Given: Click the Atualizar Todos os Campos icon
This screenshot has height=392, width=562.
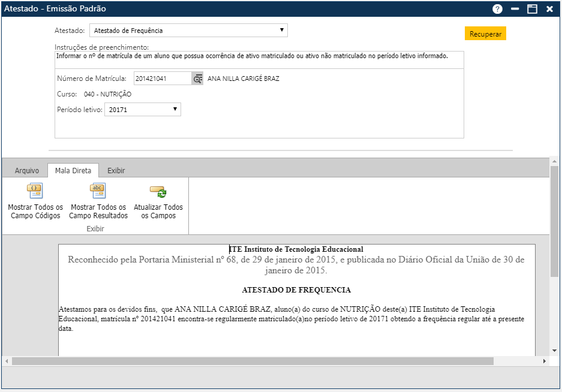Looking at the screenshot, I should point(158,191).
